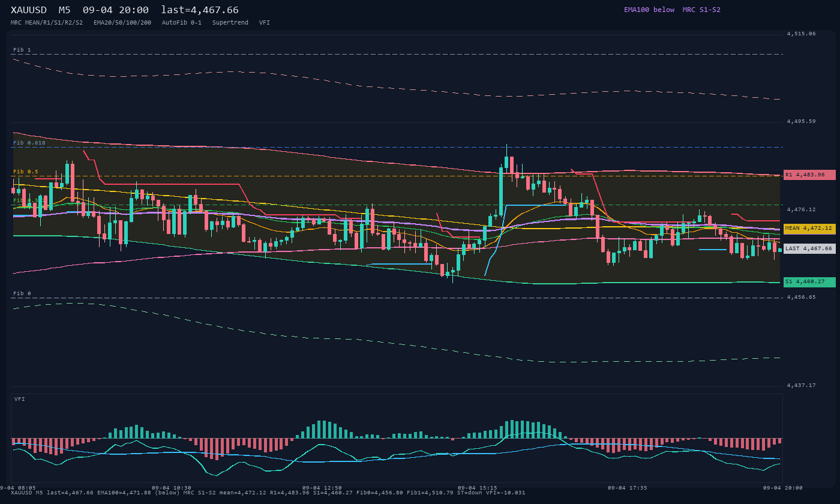
Task: Click the Supertrend indicator label in the header
Action: [x=230, y=22]
